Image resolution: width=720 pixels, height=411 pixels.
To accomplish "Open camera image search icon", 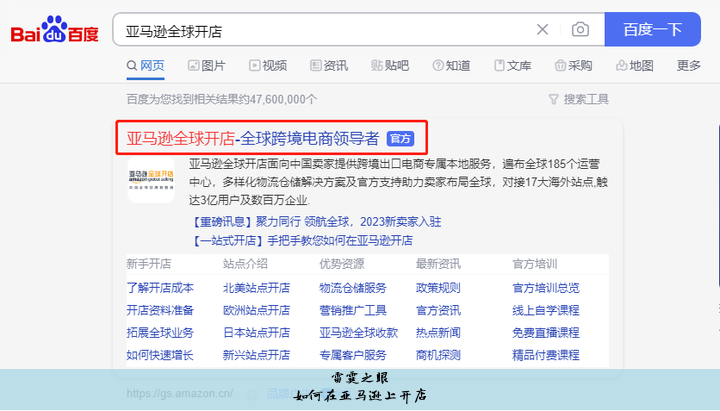I will (580, 30).
